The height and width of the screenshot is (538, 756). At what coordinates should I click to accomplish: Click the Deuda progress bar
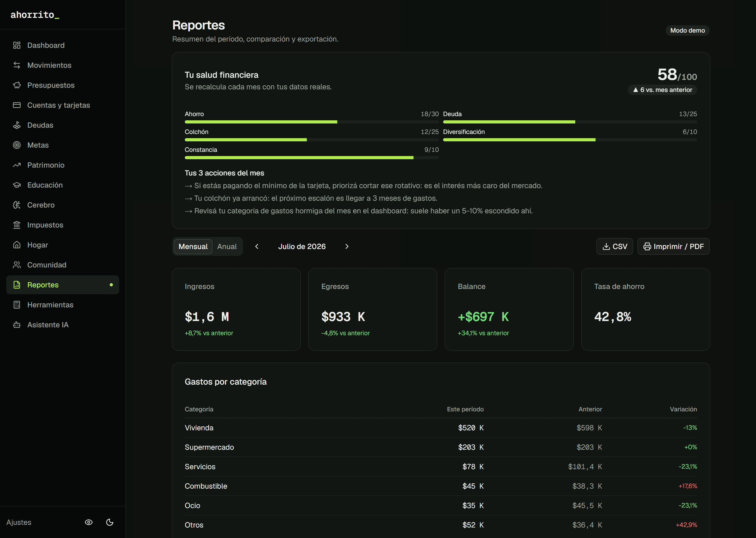tap(570, 122)
